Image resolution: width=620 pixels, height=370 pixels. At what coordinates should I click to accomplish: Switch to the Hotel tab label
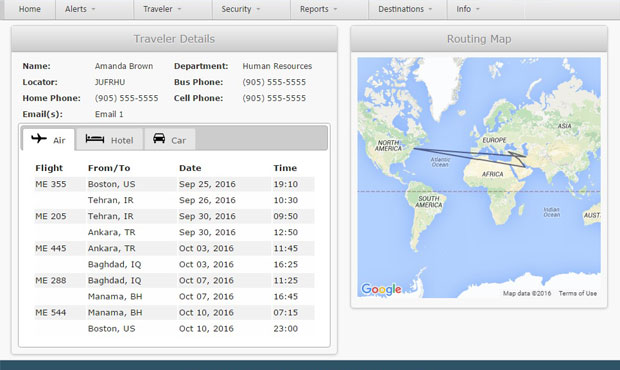pos(122,140)
